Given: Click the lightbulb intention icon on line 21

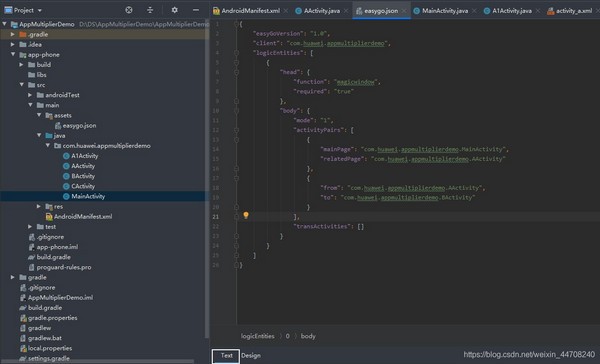Looking at the screenshot, I should 246,215.
